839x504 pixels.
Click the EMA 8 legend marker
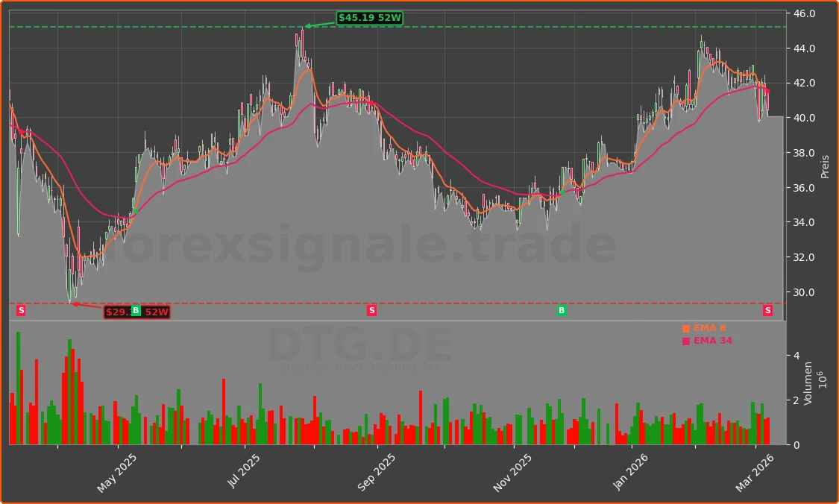pos(685,327)
